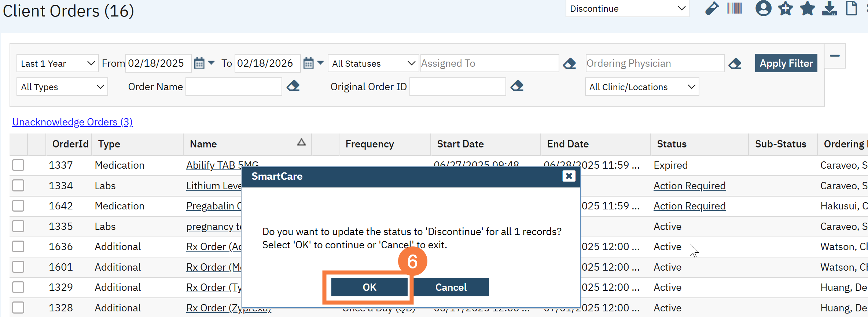Screen dimensions: 868x322
Task: Click the new document page icon
Action: click(x=851, y=8)
